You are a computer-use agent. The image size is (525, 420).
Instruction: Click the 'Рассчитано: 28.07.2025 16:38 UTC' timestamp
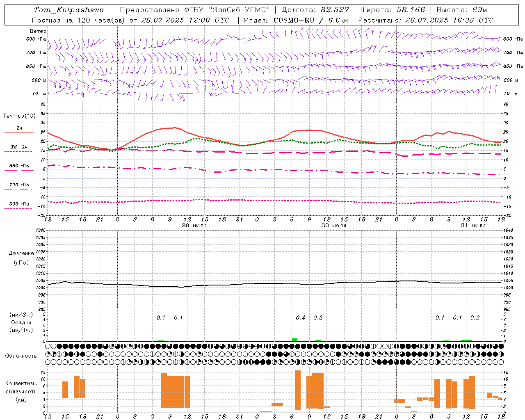click(426, 20)
